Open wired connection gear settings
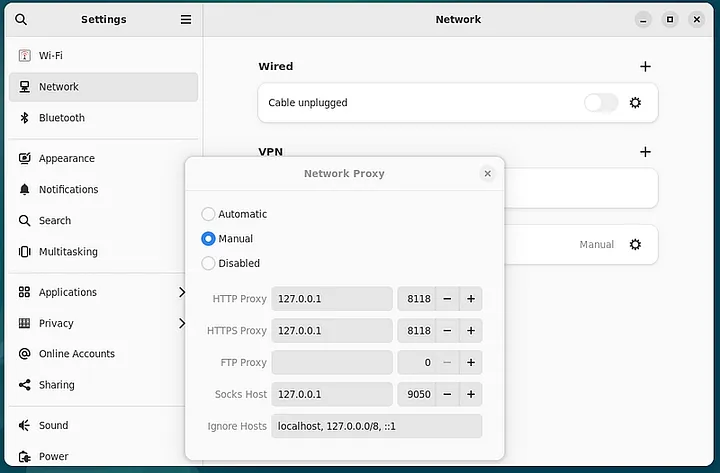 (x=635, y=102)
